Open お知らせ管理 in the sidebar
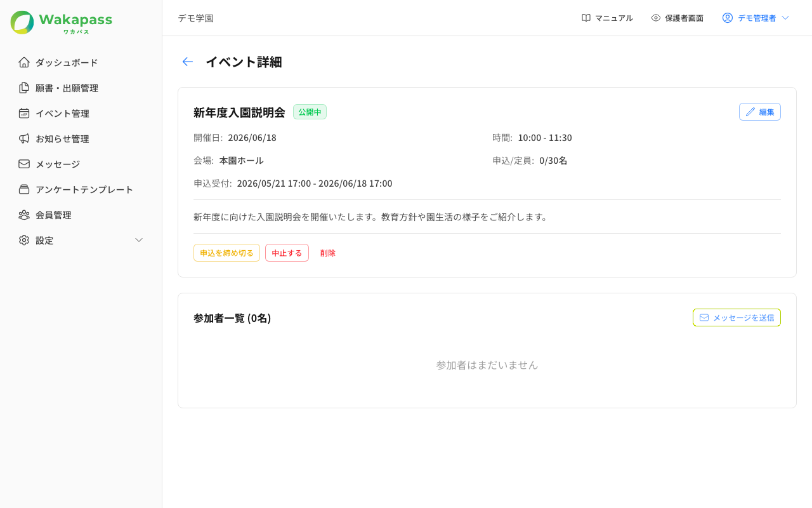The image size is (812, 508). click(x=81, y=138)
